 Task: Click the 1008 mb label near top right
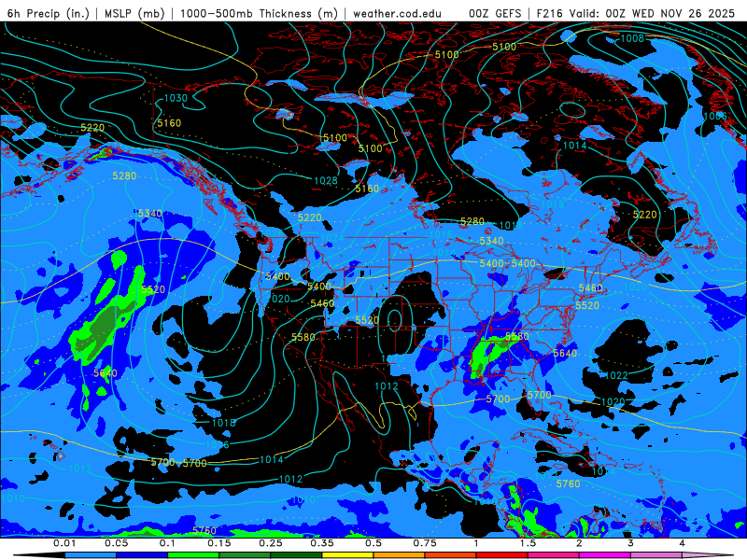click(632, 38)
